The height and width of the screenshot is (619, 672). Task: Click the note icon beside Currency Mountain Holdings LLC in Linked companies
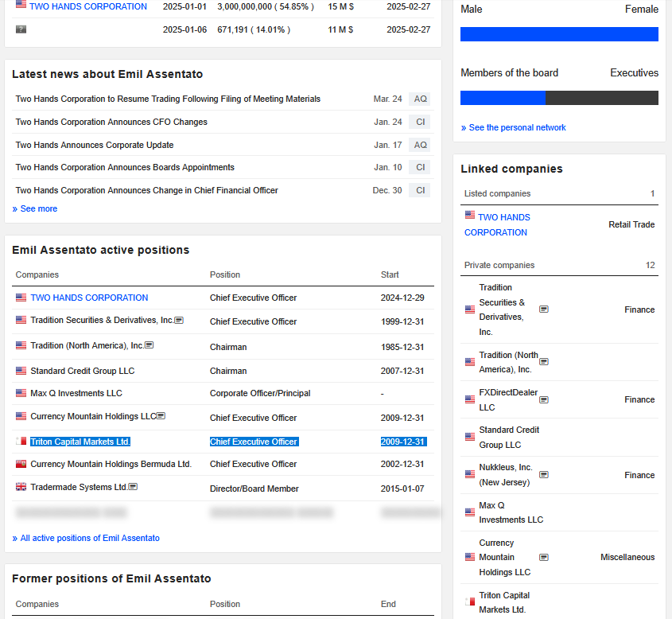pyautogui.click(x=544, y=557)
